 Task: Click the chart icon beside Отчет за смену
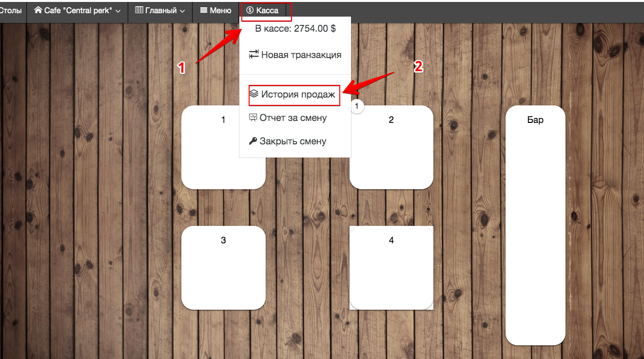click(x=253, y=118)
